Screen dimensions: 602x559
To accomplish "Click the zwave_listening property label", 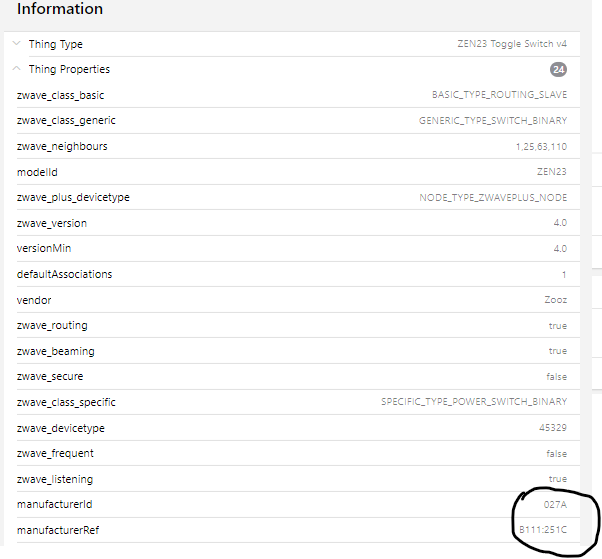I will click(x=55, y=479).
